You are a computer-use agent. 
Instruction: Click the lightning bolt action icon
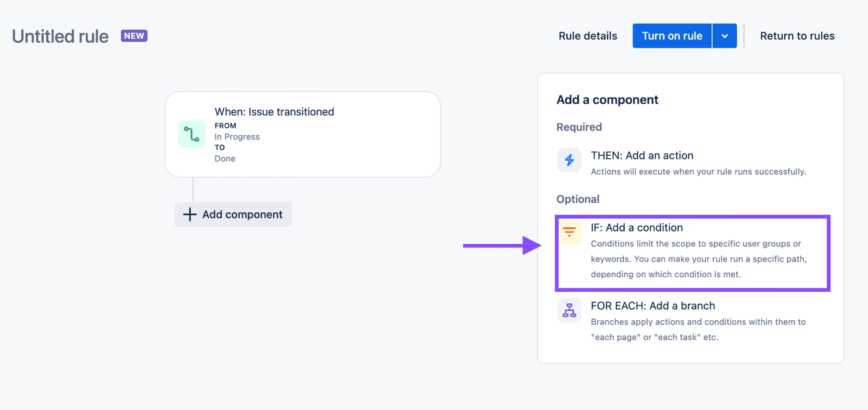[x=569, y=160]
